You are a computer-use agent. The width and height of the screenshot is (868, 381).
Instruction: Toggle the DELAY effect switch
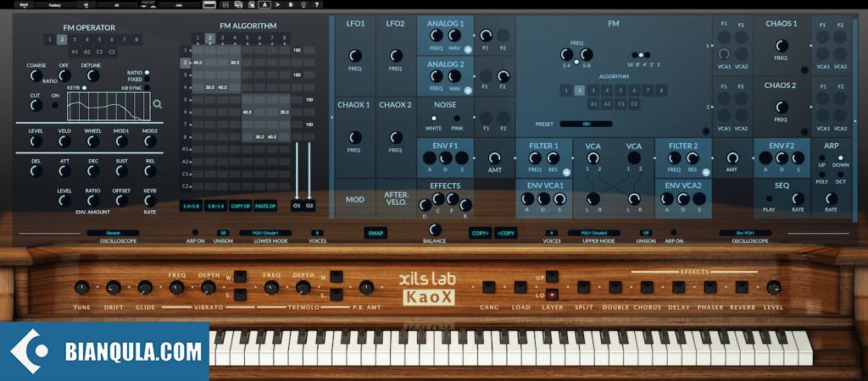click(x=678, y=287)
